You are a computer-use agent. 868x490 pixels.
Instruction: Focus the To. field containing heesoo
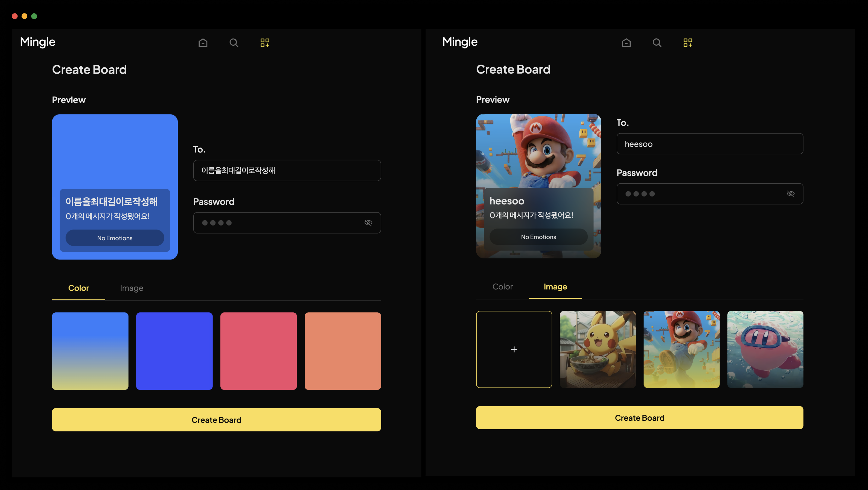click(x=710, y=144)
